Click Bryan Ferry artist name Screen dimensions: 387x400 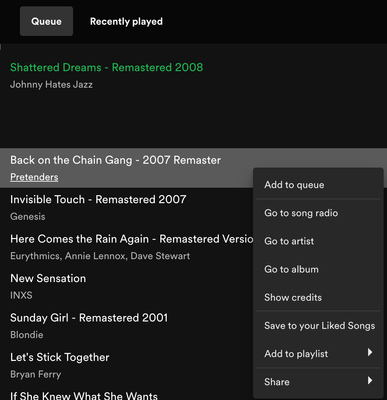[36, 374]
